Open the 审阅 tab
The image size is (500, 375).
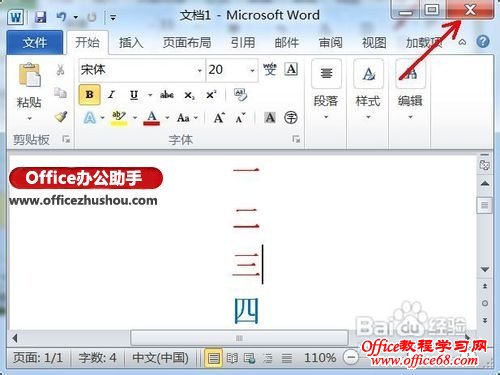pos(330,43)
